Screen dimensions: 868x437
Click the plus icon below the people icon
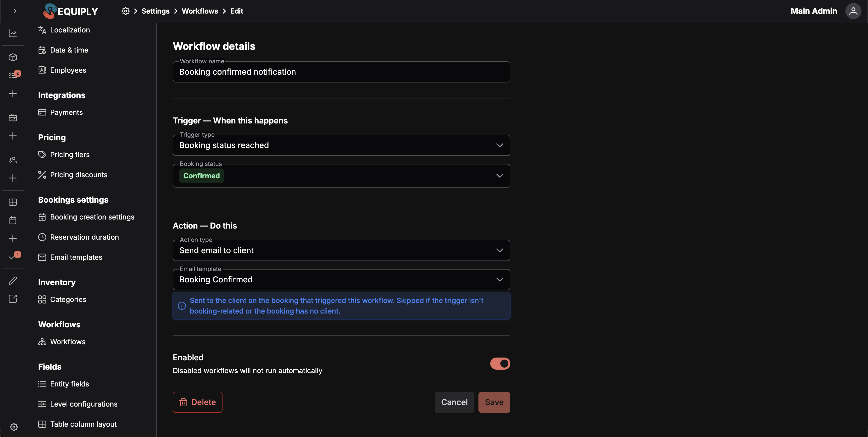13,178
